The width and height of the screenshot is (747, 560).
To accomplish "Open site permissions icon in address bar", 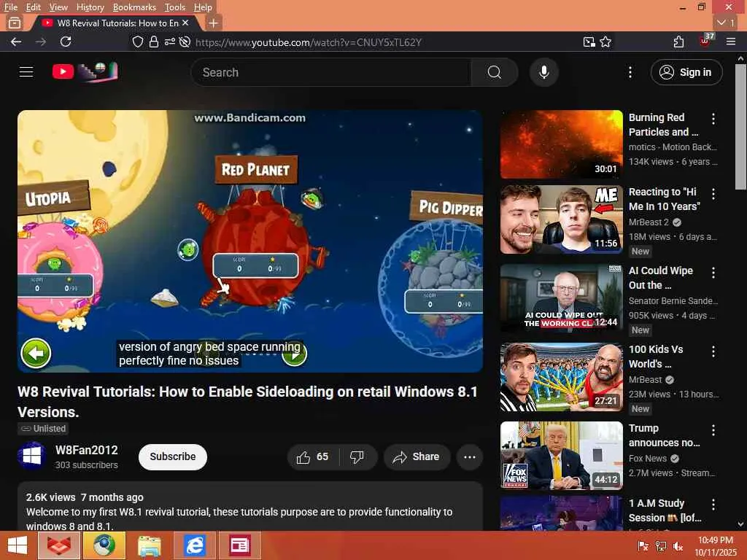I will click(169, 42).
